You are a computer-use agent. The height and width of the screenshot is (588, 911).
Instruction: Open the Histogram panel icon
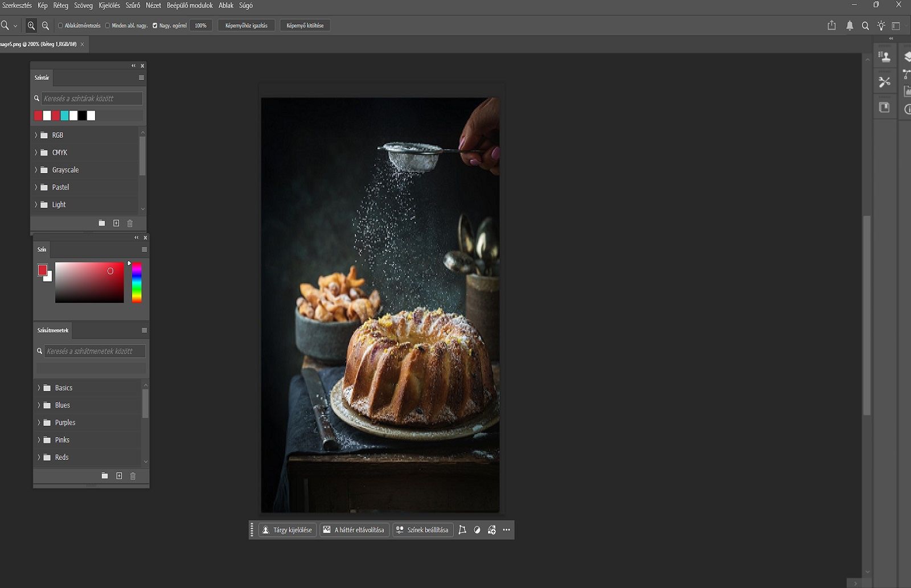coord(907,92)
